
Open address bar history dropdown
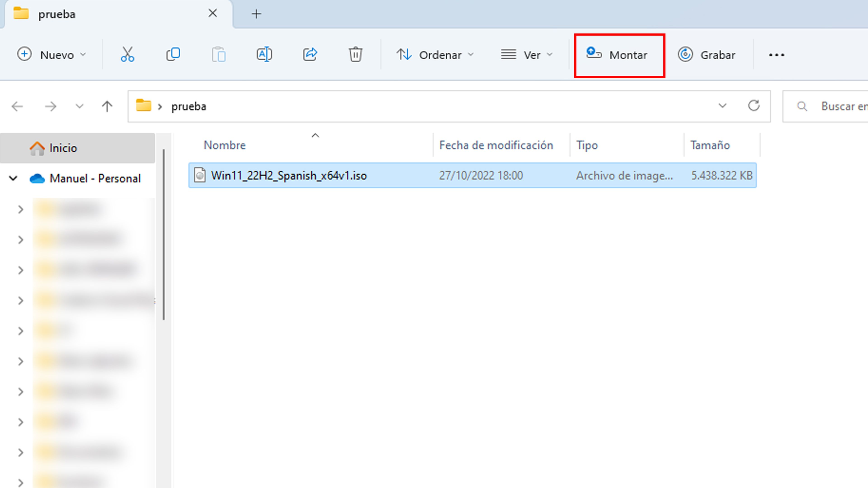pyautogui.click(x=722, y=106)
